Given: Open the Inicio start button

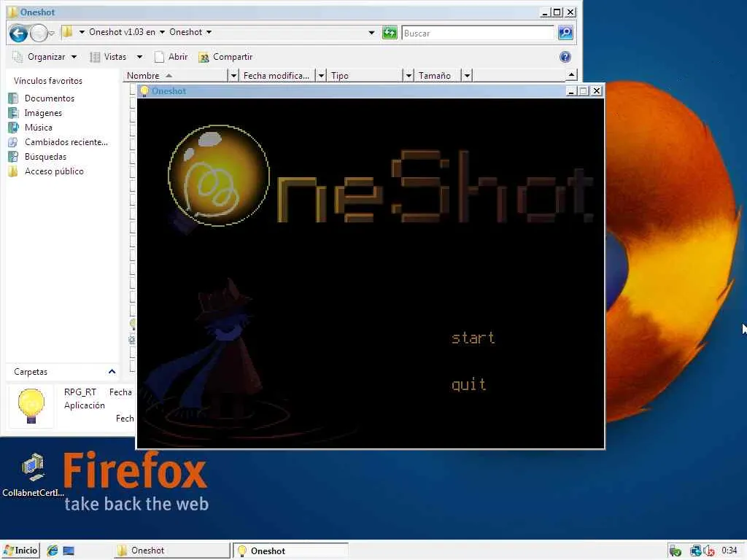Looking at the screenshot, I should click(20, 551).
